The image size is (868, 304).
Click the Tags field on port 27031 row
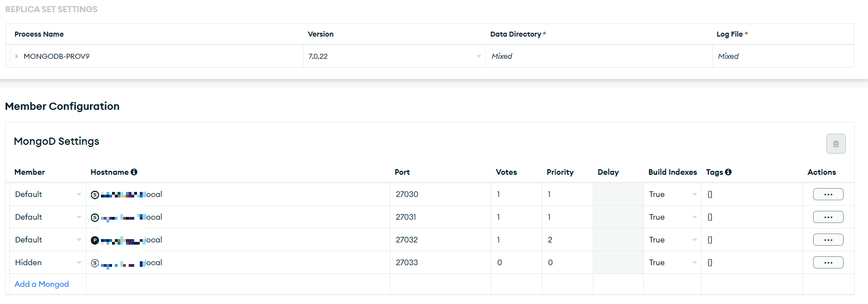tap(751, 217)
